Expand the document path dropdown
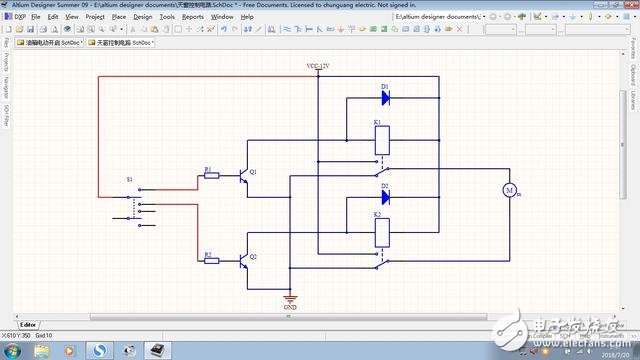The width and height of the screenshot is (640, 360). [x=484, y=17]
